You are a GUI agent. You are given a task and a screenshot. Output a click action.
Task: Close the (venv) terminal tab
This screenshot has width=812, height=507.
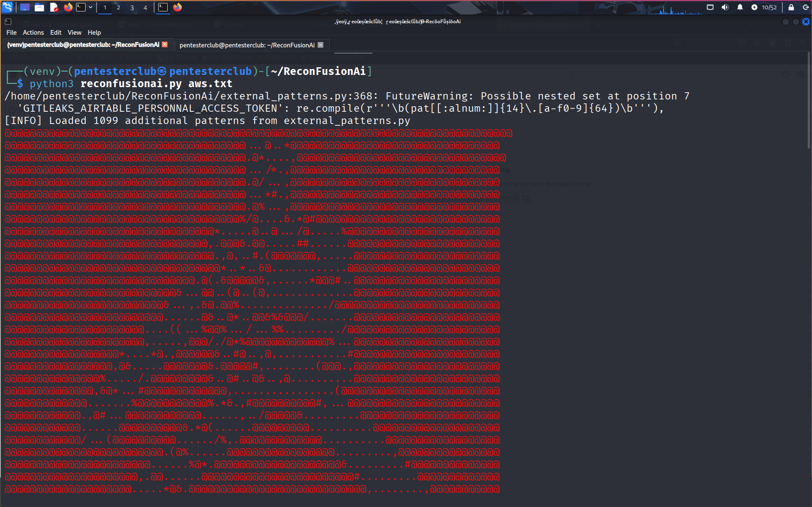point(165,44)
